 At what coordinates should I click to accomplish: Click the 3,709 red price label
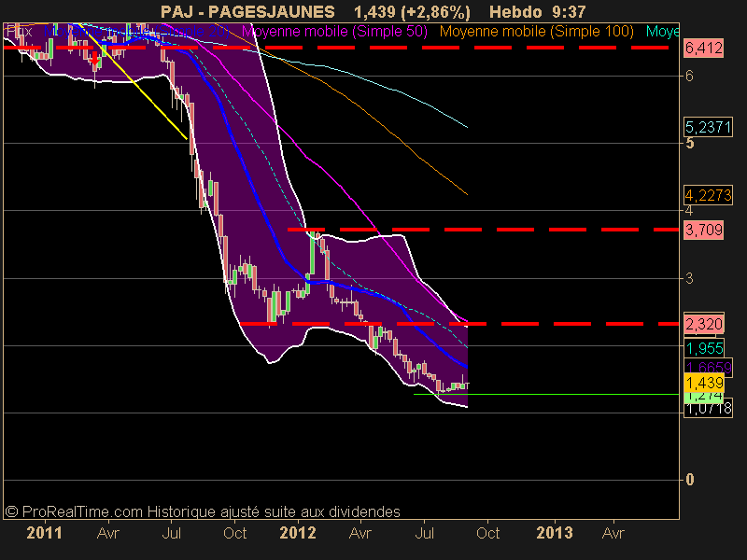tap(704, 230)
